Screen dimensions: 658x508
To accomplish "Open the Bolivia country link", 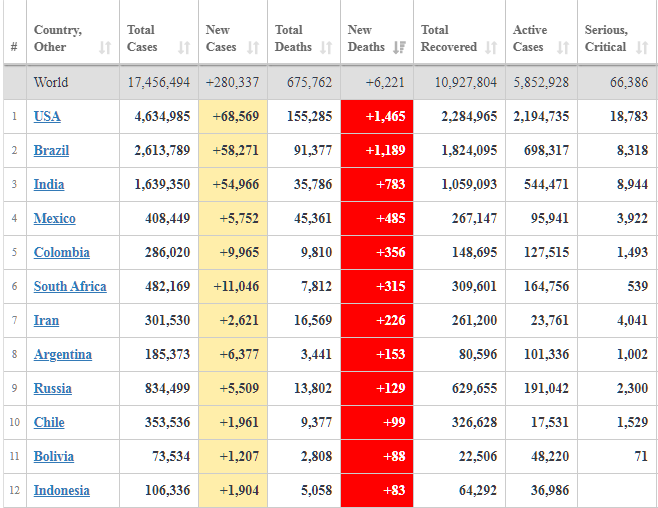I will point(54,457).
